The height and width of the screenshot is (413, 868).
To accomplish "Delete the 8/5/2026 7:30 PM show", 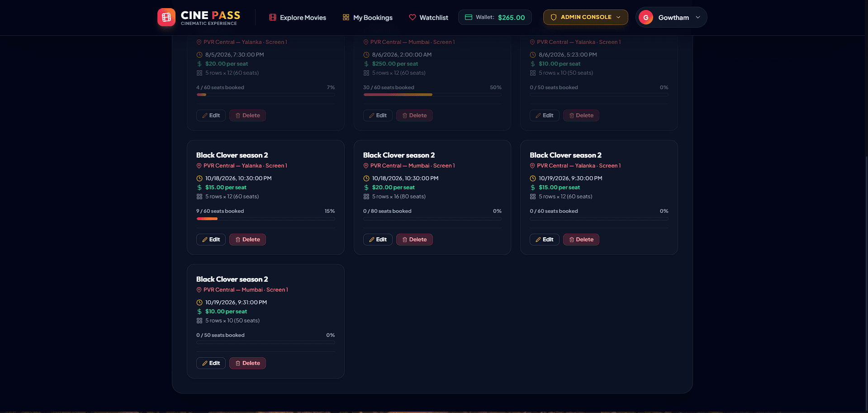I will pyautogui.click(x=247, y=115).
